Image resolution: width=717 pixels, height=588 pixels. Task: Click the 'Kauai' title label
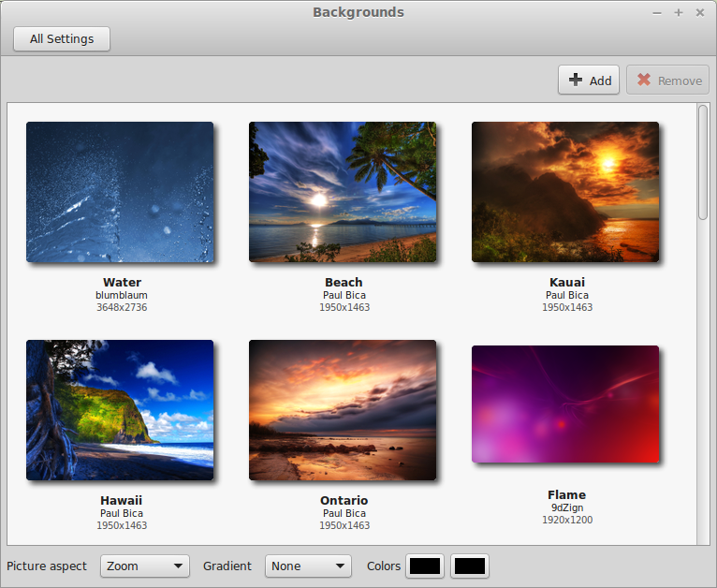pyautogui.click(x=567, y=282)
